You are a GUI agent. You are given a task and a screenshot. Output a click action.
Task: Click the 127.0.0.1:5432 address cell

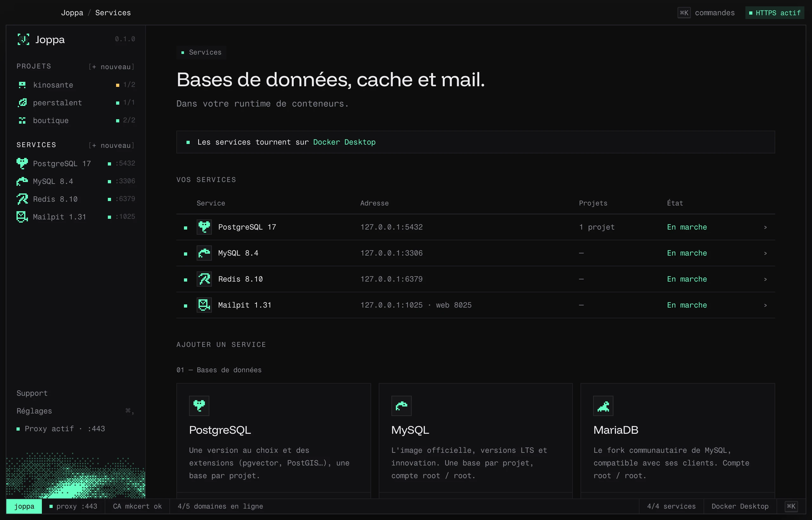391,227
